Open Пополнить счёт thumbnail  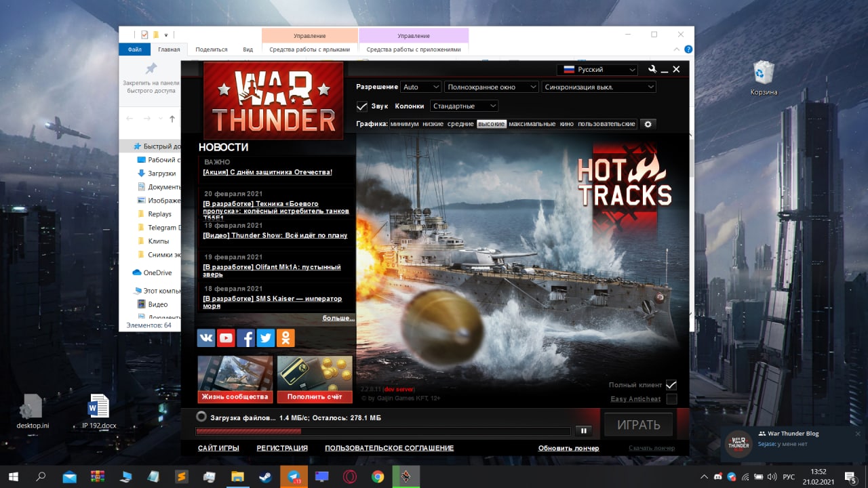pyautogui.click(x=315, y=380)
